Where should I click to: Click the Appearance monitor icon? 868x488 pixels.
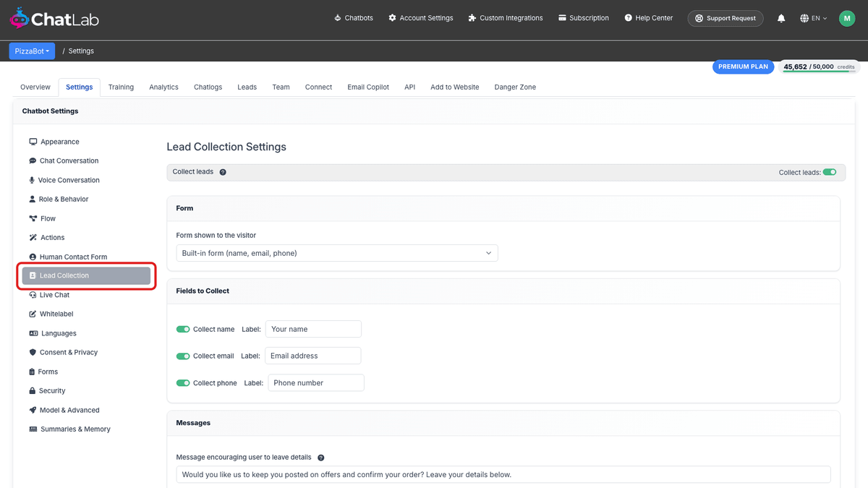[x=33, y=142]
